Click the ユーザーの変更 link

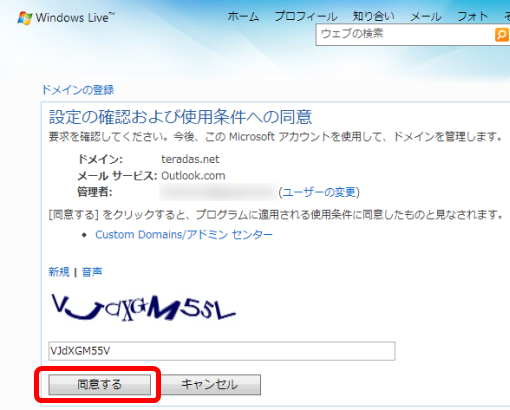319,192
